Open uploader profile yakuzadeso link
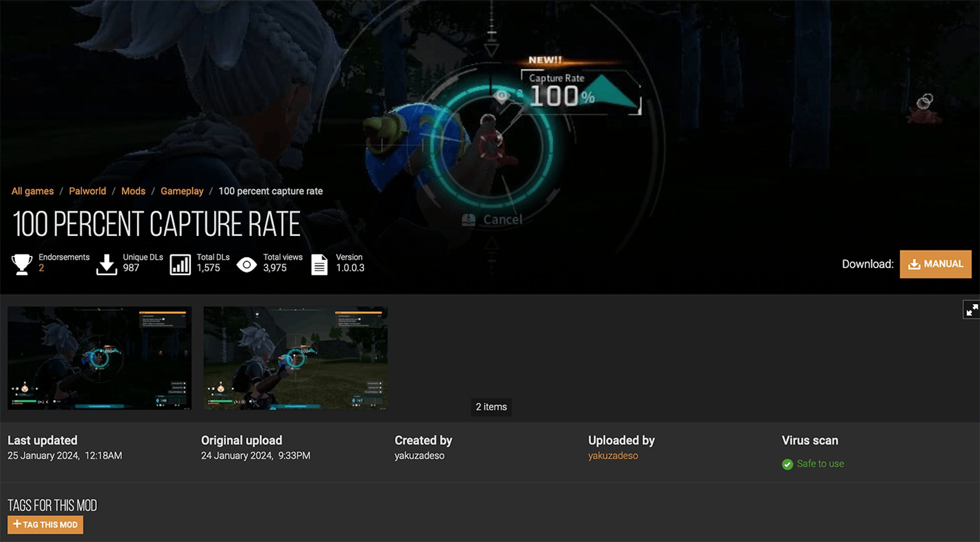The width and height of the screenshot is (980, 542). point(613,456)
